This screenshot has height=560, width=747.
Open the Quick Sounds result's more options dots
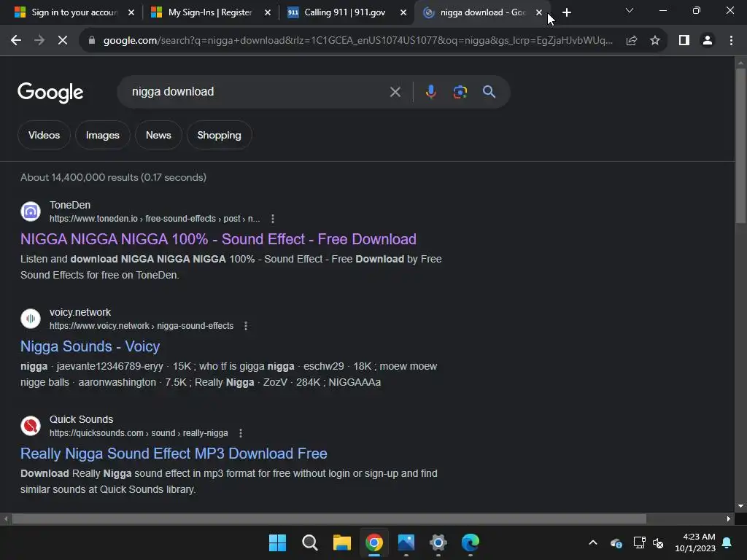(241, 433)
